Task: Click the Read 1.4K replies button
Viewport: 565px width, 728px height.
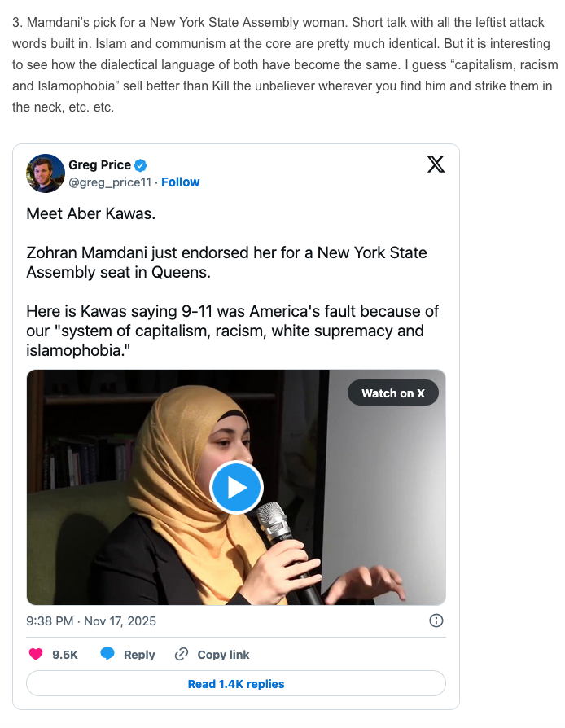Action: click(236, 683)
